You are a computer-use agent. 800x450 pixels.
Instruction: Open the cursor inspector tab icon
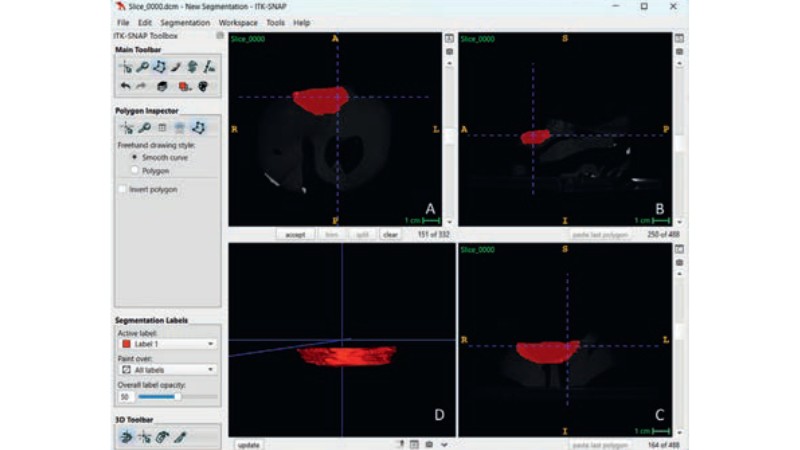[x=127, y=128]
